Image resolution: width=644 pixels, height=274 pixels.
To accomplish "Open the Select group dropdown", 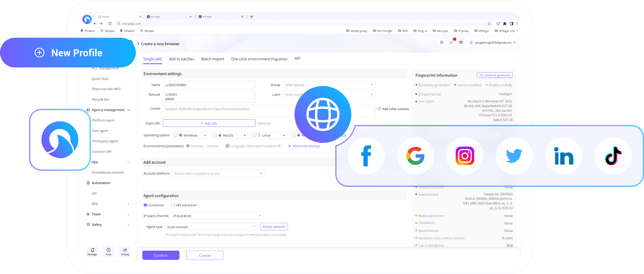I will coord(329,85).
